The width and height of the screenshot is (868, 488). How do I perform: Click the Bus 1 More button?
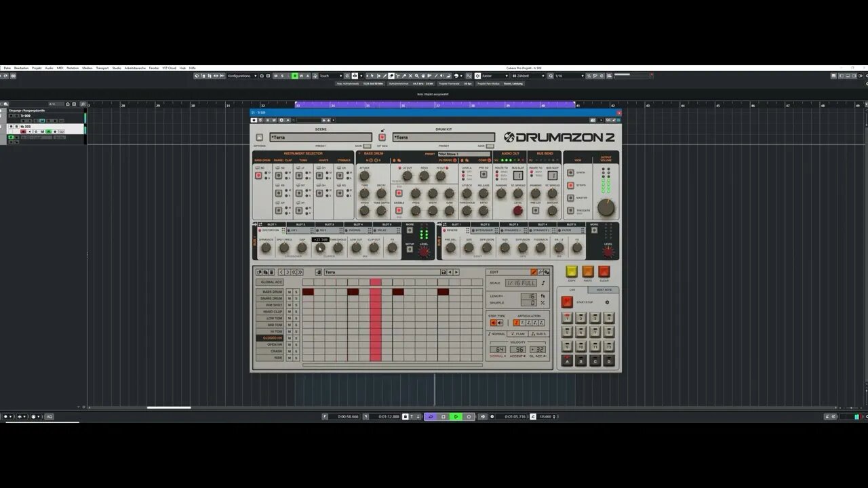[x=410, y=230]
